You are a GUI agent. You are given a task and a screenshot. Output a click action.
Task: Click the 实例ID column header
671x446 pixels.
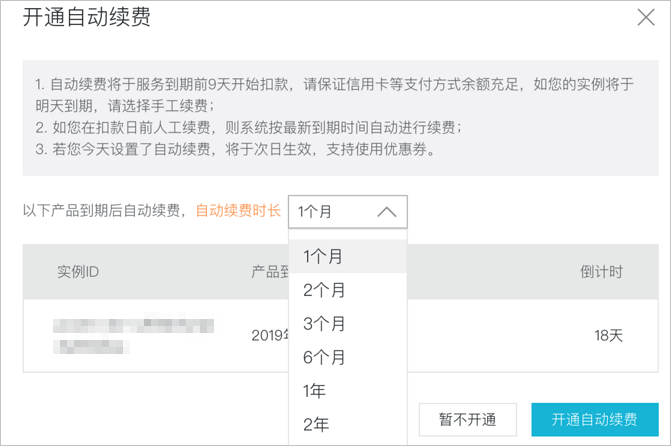point(78,272)
